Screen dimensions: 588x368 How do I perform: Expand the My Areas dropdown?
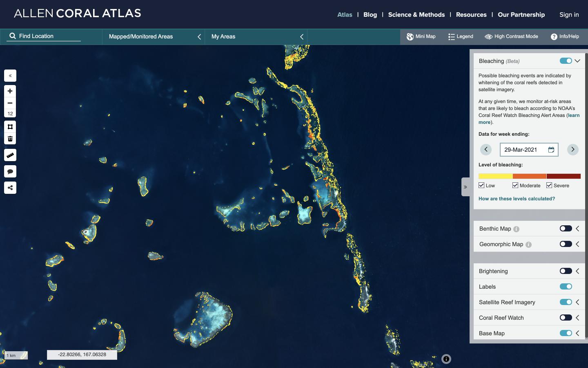(x=302, y=36)
